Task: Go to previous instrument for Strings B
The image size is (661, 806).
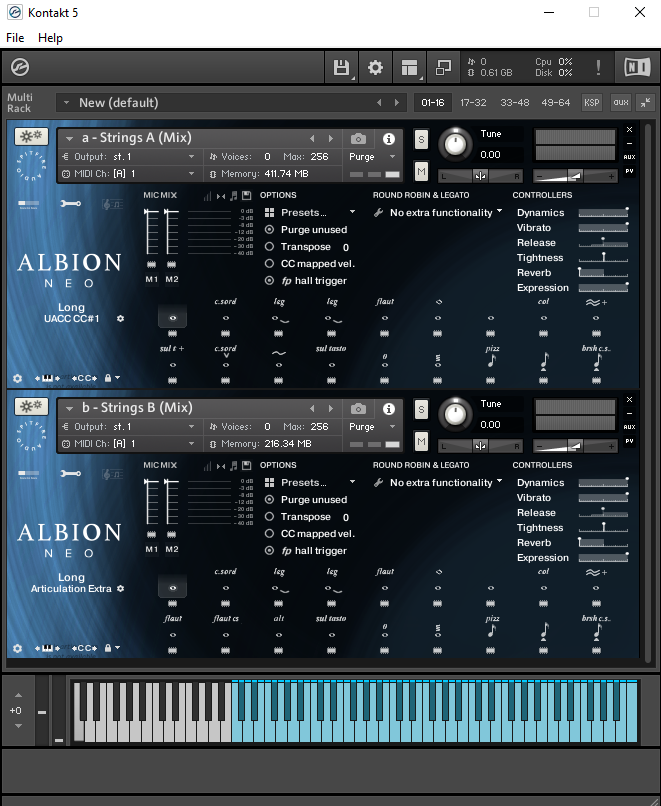Action: coord(312,409)
